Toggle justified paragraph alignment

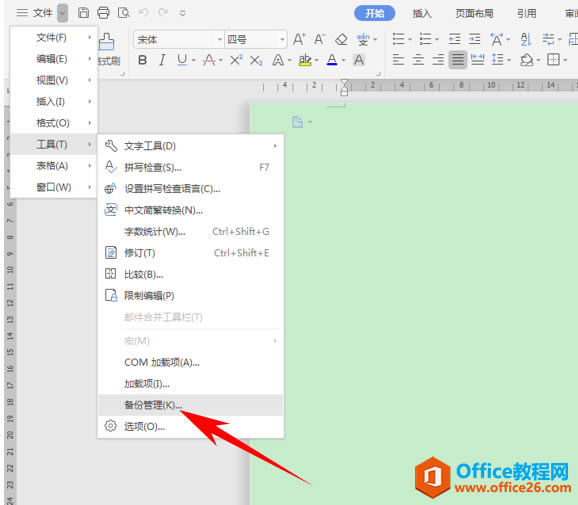pos(458,59)
